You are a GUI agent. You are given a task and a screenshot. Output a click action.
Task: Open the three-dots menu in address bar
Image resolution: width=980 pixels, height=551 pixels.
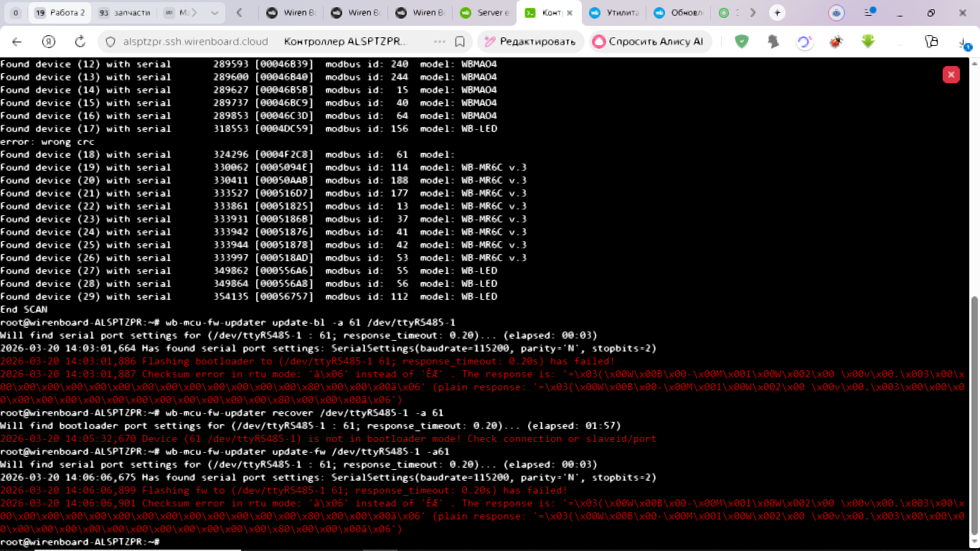point(439,42)
